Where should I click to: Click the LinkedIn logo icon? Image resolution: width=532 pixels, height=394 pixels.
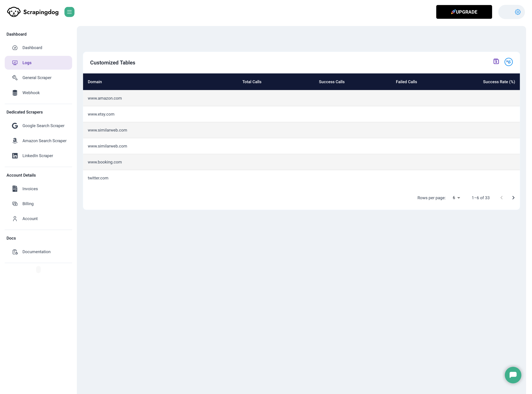15,156
